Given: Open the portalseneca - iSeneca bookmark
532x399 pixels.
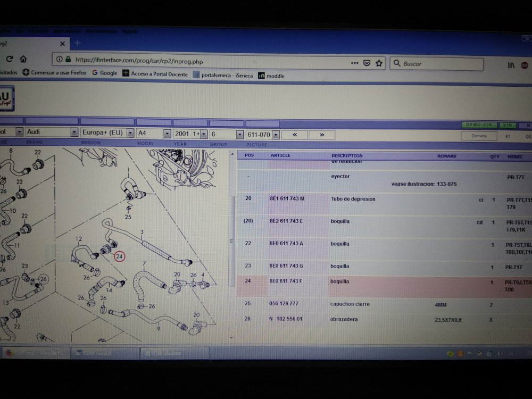Looking at the screenshot, I should tap(223, 75).
